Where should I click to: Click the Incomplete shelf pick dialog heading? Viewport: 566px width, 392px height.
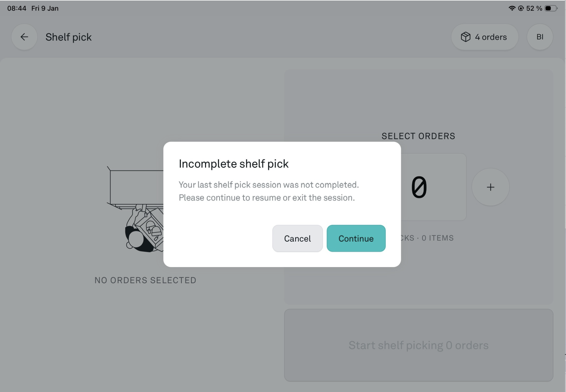pyautogui.click(x=233, y=164)
